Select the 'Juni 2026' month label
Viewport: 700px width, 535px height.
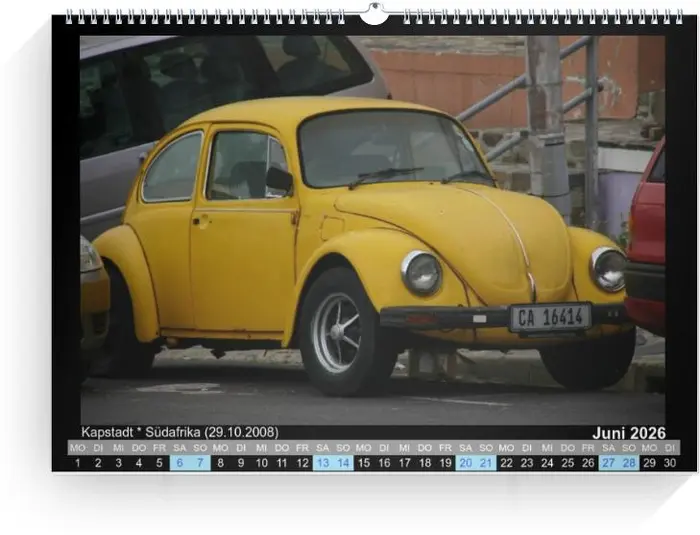coord(628,433)
